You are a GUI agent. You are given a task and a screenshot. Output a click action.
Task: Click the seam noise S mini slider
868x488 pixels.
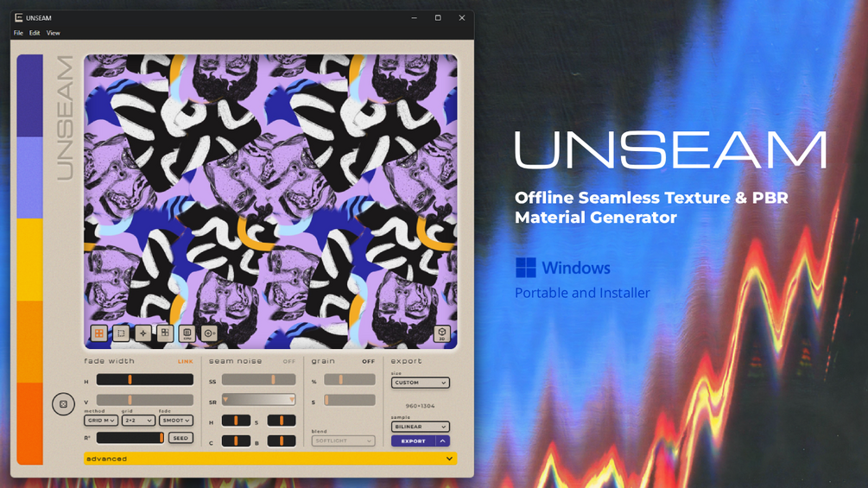[x=282, y=421]
